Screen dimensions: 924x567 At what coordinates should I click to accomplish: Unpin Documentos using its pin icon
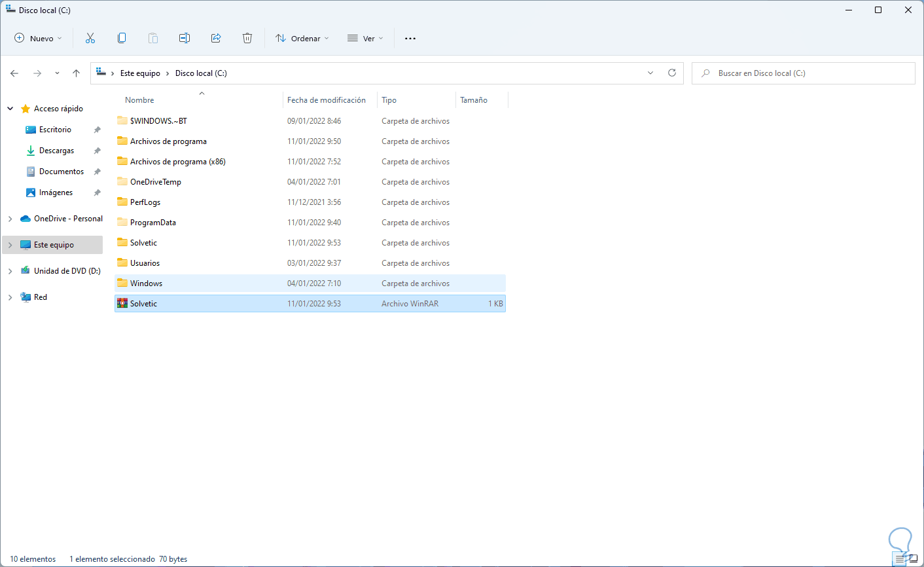(x=97, y=172)
